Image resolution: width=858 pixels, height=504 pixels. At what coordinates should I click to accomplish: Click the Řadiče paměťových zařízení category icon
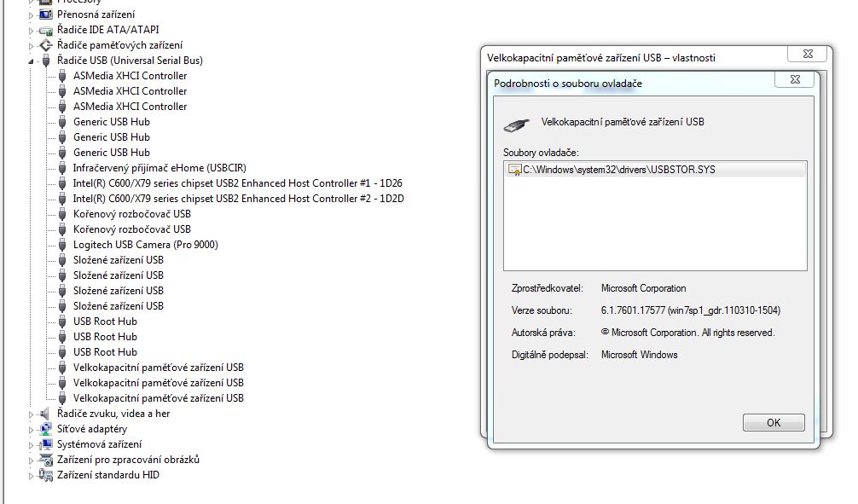[x=46, y=45]
